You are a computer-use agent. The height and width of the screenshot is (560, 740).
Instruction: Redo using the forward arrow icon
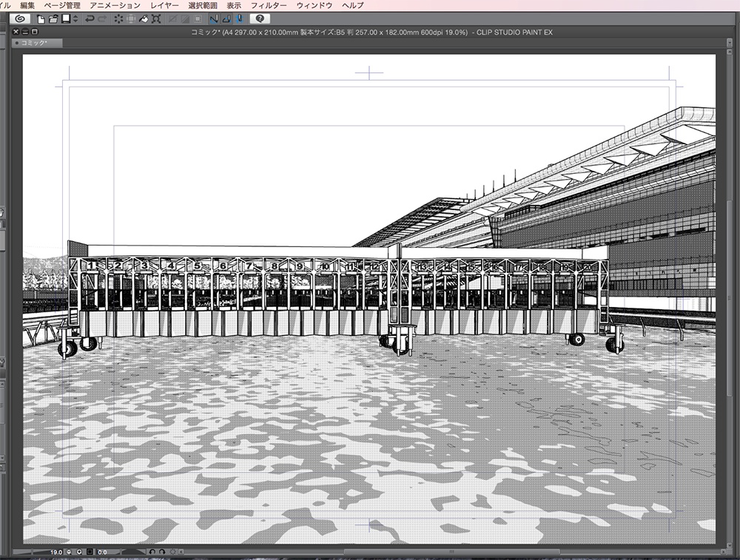[101, 18]
